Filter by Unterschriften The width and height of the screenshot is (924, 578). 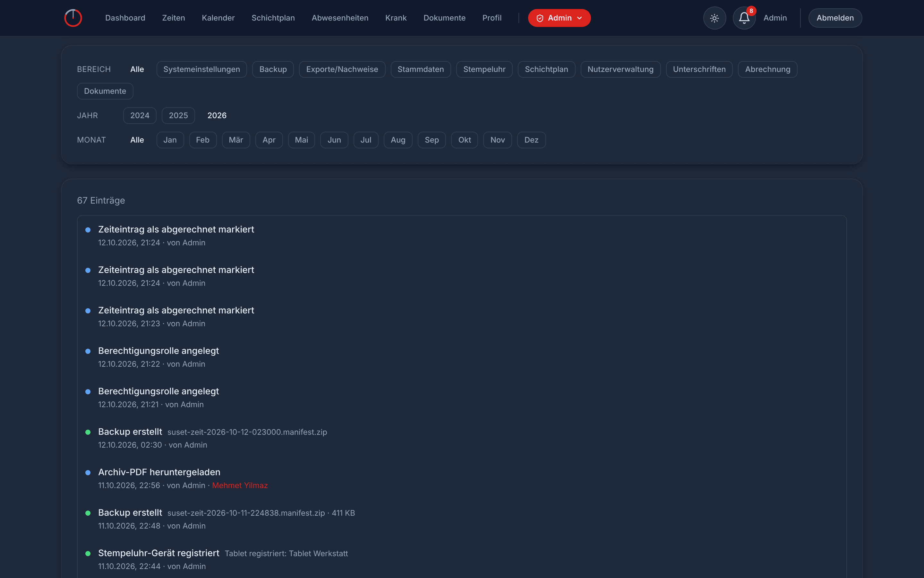(699, 69)
